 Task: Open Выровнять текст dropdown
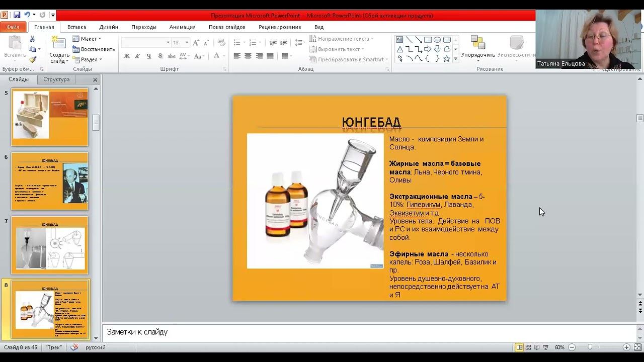coord(337,49)
